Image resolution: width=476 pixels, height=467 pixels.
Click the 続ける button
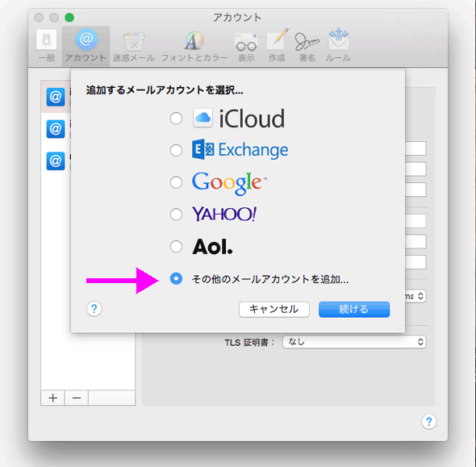(x=354, y=310)
